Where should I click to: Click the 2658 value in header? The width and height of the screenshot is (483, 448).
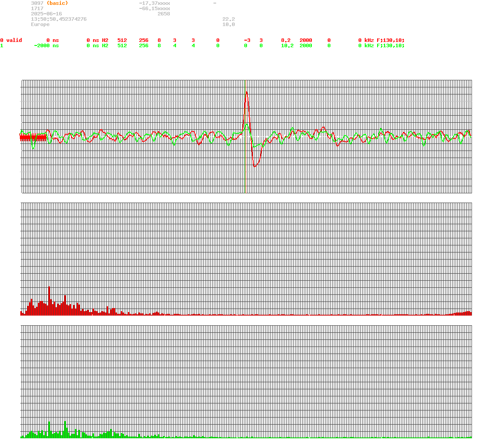point(164,14)
